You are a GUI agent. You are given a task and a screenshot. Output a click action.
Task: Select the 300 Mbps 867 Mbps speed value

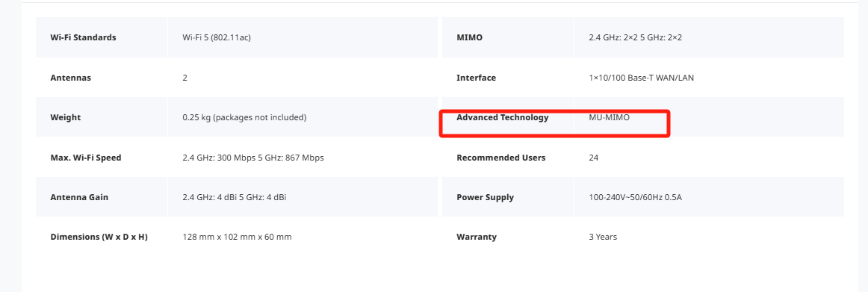pos(253,158)
